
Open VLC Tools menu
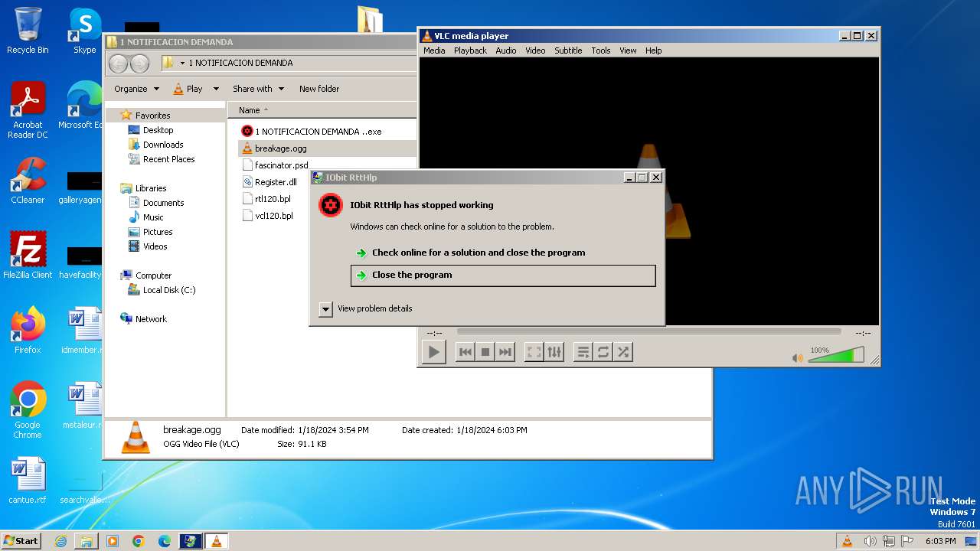[x=601, y=51]
